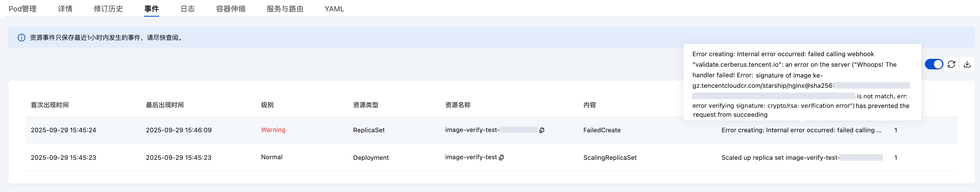Click the red Warning level label

(273, 130)
